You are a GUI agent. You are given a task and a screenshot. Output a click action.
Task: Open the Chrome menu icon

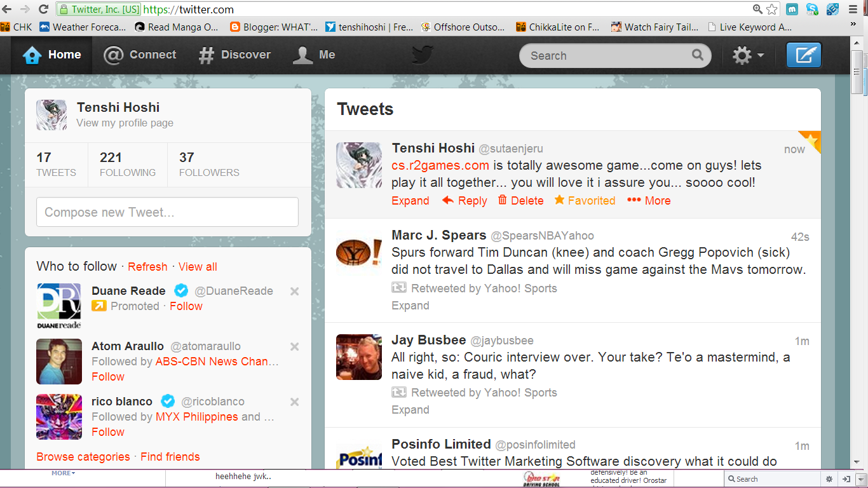(853, 10)
